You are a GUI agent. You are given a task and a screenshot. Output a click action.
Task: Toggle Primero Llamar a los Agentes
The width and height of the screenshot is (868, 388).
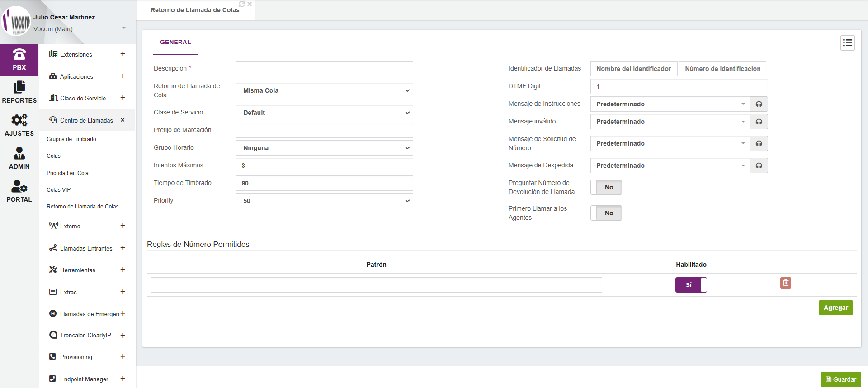[x=606, y=213]
